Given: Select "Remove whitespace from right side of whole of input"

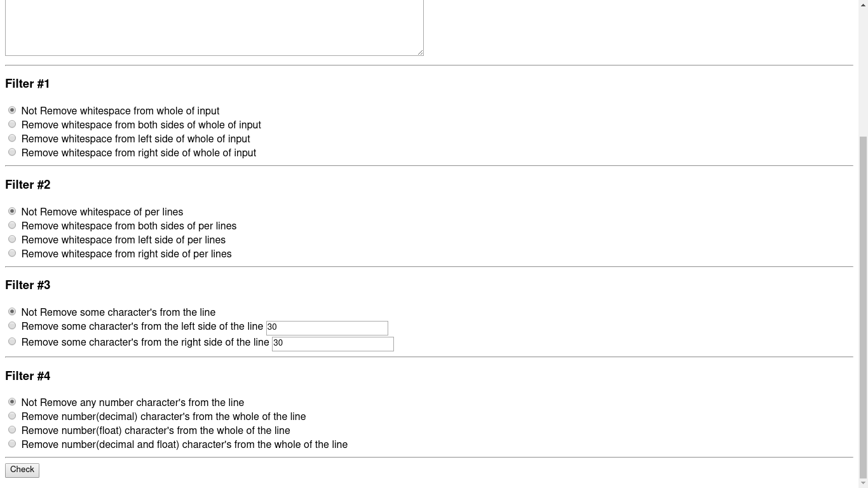Looking at the screenshot, I should [12, 152].
